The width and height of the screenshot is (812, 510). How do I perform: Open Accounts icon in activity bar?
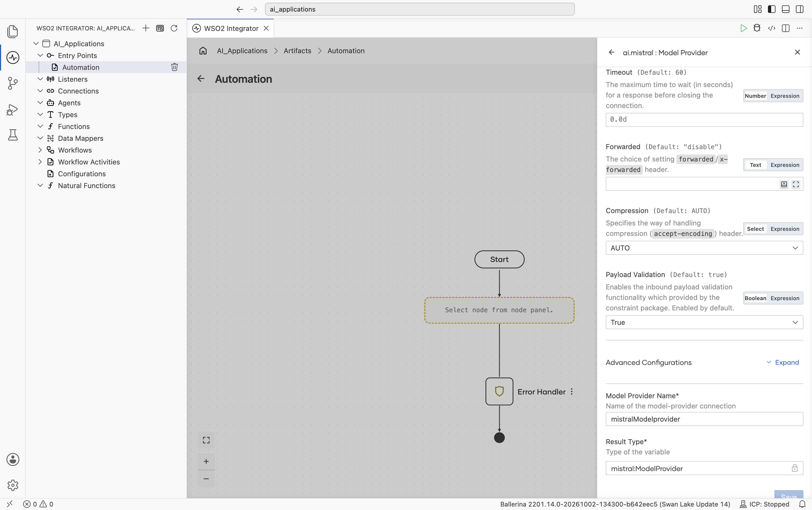pos(12,459)
